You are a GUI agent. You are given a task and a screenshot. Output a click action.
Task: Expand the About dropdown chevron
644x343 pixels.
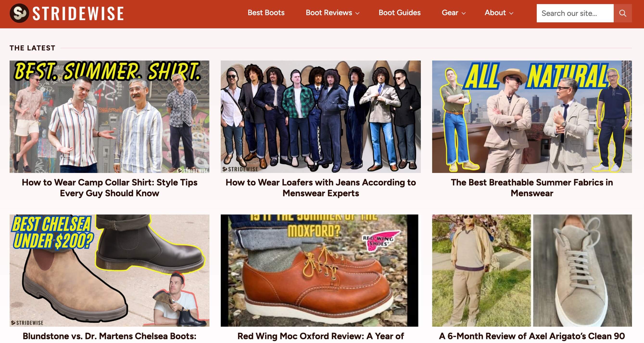coord(511,13)
